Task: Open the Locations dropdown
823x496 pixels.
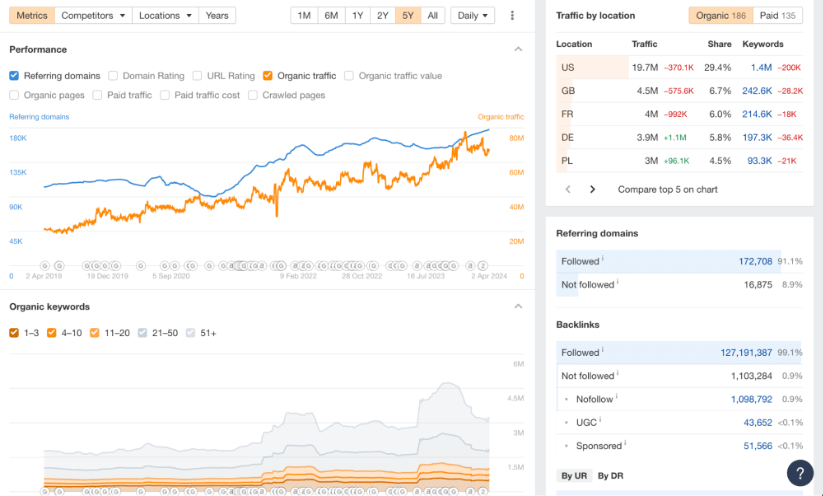Action: point(165,16)
